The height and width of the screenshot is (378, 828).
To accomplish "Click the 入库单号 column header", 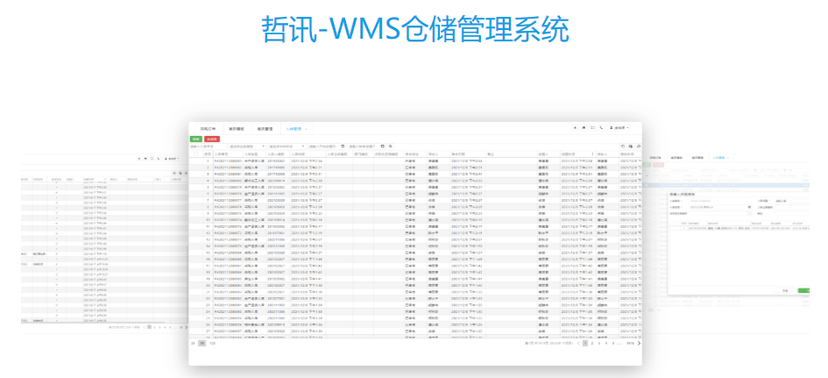I will pos(228,154).
